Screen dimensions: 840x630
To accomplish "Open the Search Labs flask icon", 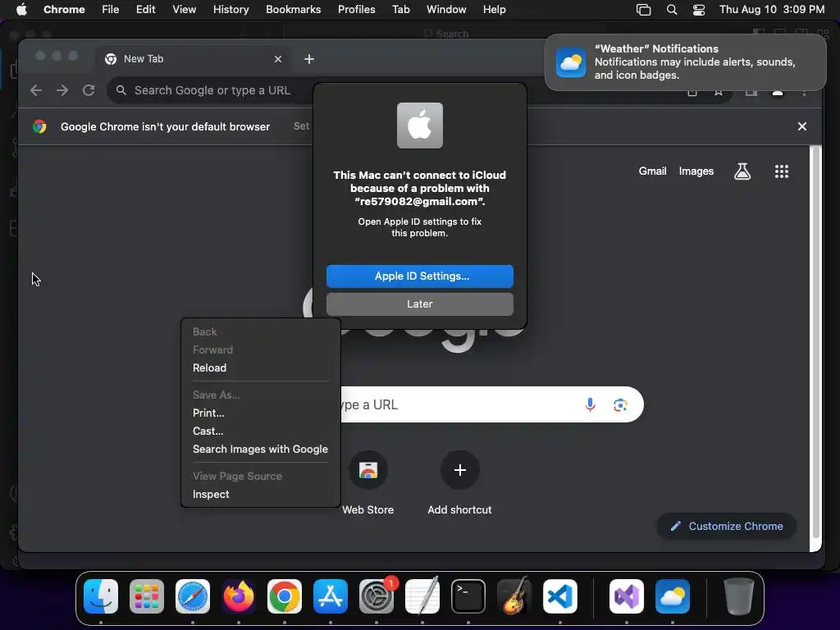I will tap(742, 171).
